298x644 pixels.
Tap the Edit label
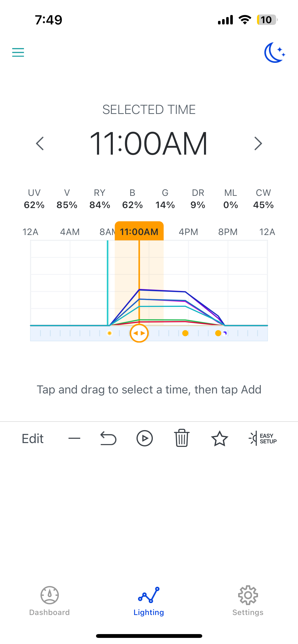coord(33,439)
